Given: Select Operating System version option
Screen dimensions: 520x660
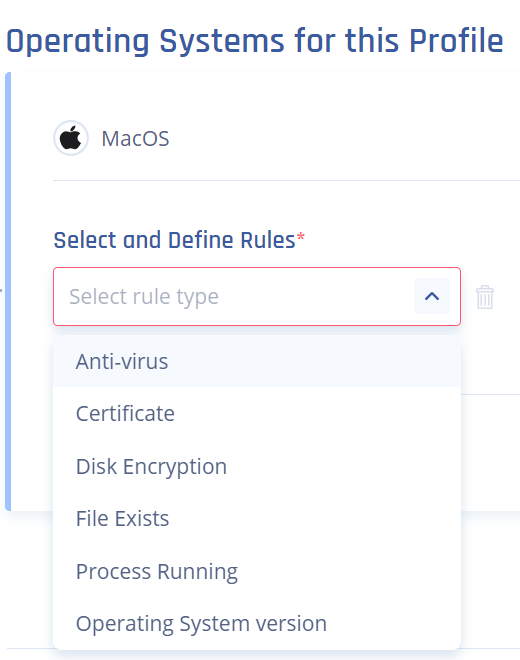Looking at the screenshot, I should click(257, 623).
